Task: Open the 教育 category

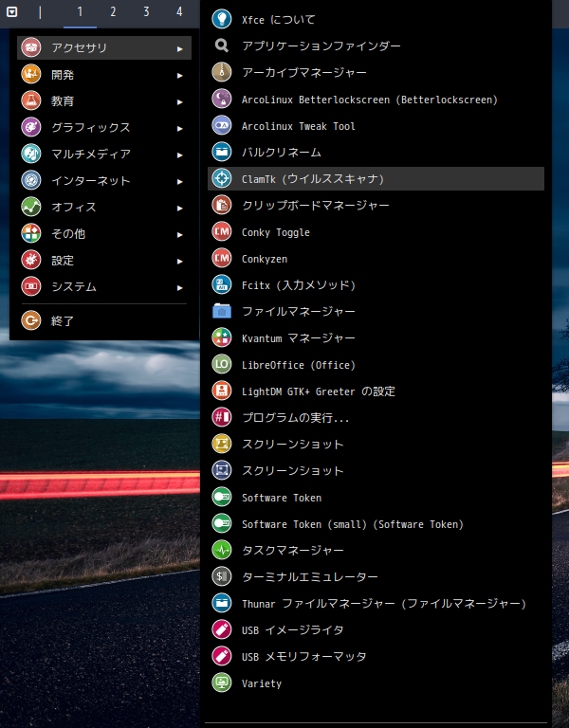Action: (104, 100)
